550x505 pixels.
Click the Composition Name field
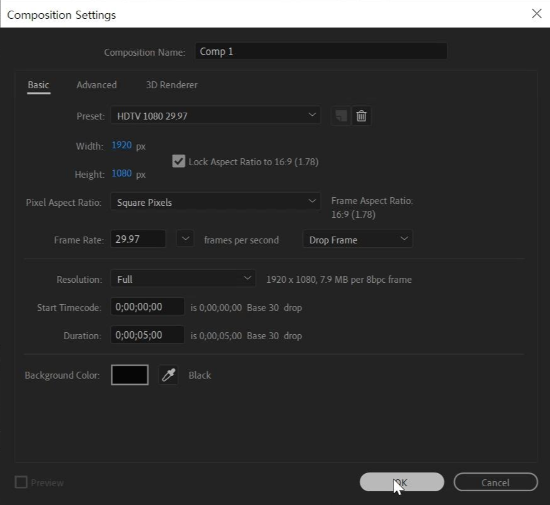tap(321, 51)
